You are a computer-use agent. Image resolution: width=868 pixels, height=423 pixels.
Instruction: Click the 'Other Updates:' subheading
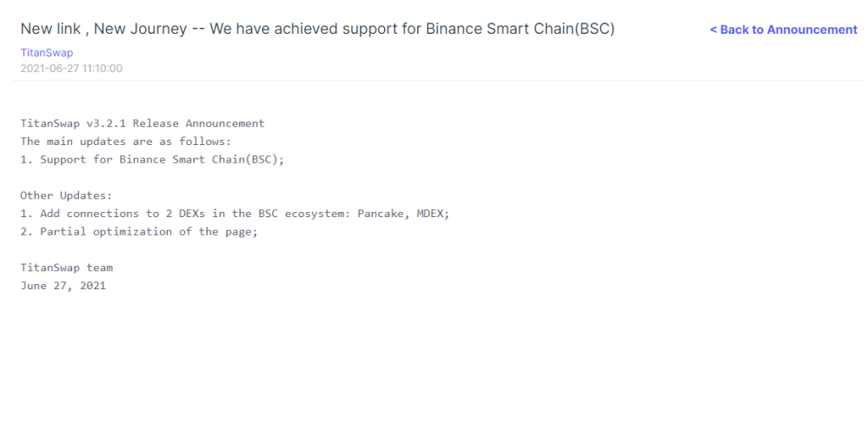point(66,195)
